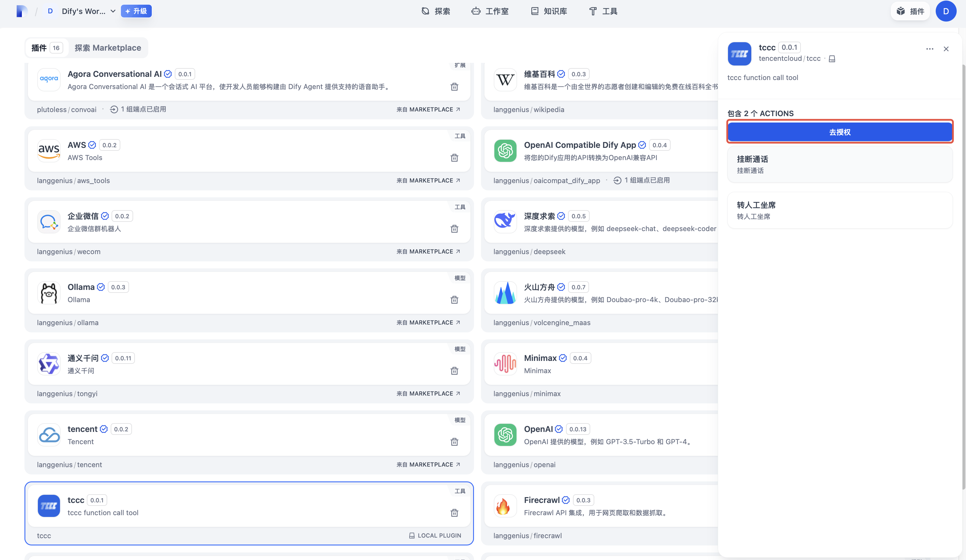Open Marketplace link for 通义千问 plugin
966x560 pixels.
pos(428,394)
